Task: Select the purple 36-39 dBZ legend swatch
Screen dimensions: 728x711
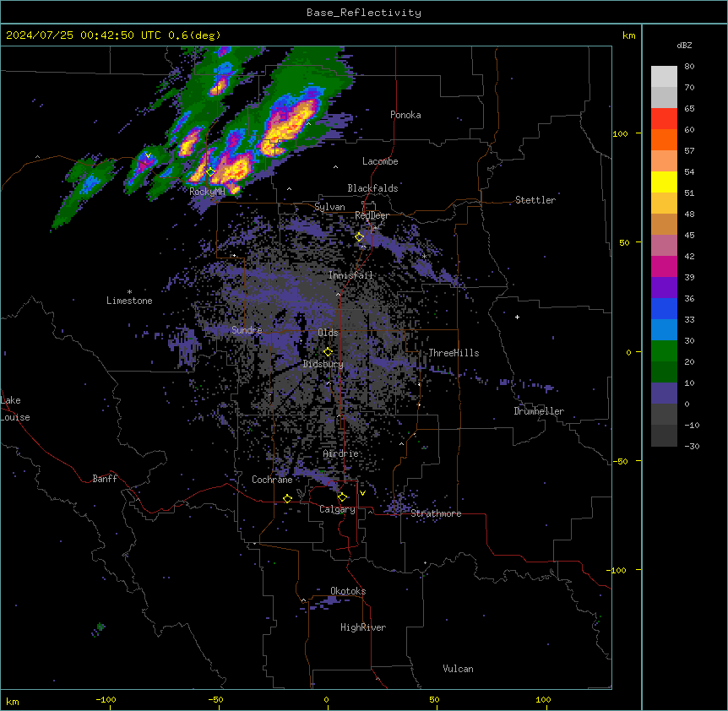Action: 664,288
